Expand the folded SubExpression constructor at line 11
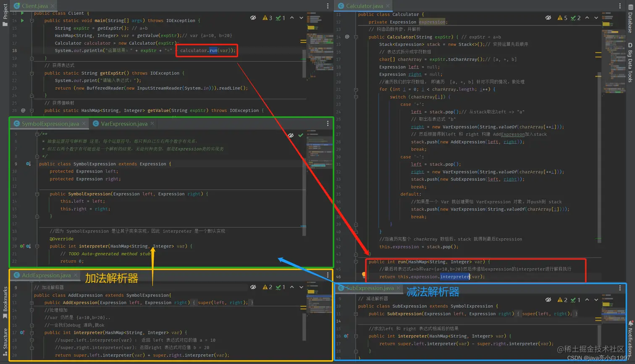The height and width of the screenshot is (364, 635). (x=356, y=314)
